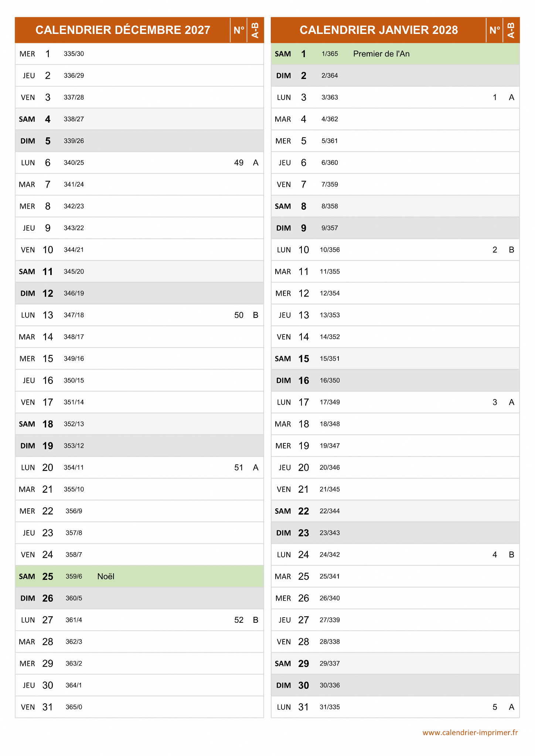The width and height of the screenshot is (535, 756).
Task: Click week number 3 in January
Action: tap(495, 402)
